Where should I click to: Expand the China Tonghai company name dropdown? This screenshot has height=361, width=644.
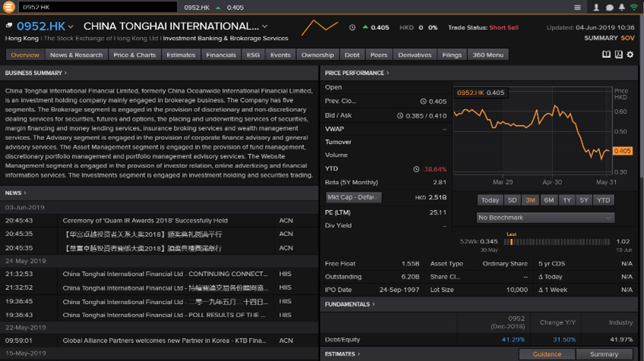tap(265, 27)
